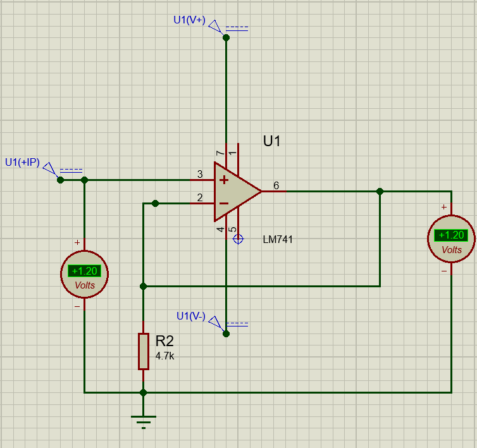The image size is (477, 448).
Task: Click the junction dot at the V- supply terminal
Action: [226, 334]
